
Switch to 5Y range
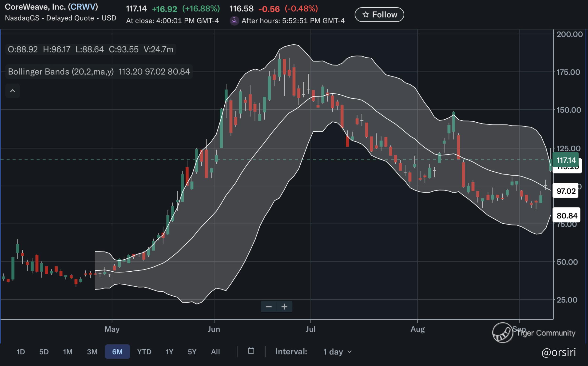pos(192,352)
